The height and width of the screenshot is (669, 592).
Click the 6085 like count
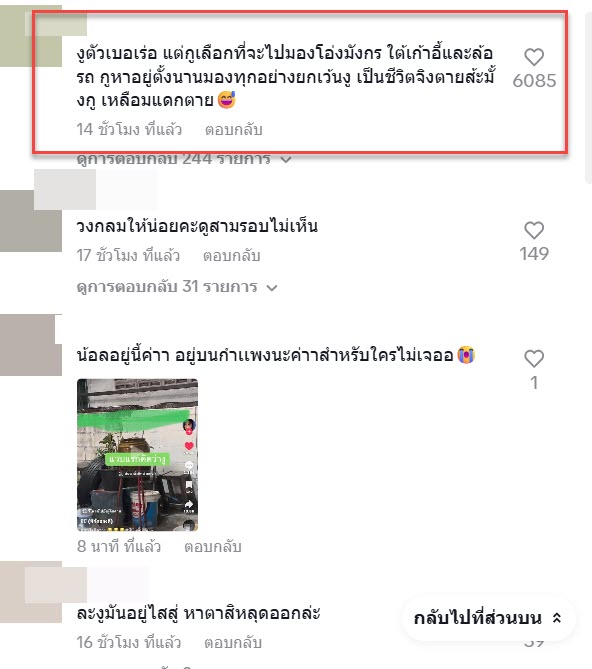click(534, 81)
